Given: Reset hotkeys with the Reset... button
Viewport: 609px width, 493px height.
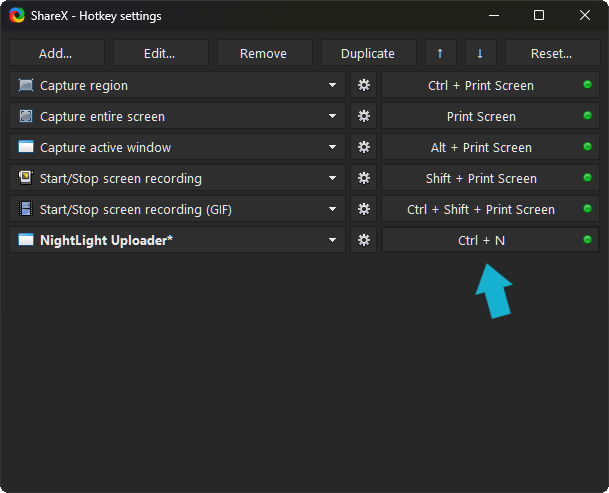Looking at the screenshot, I should (x=552, y=54).
